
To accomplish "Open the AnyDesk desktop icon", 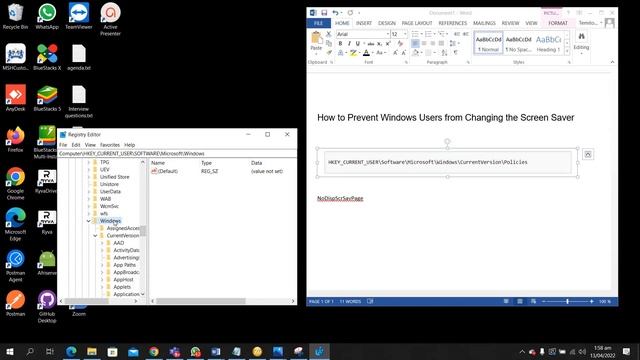I will pyautogui.click(x=16, y=98).
